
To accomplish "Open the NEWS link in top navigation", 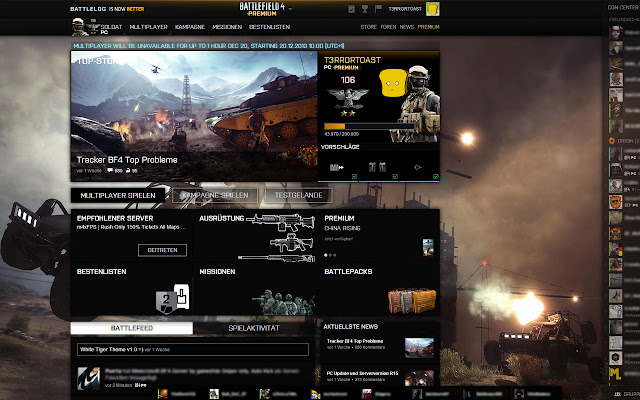I will point(407,27).
